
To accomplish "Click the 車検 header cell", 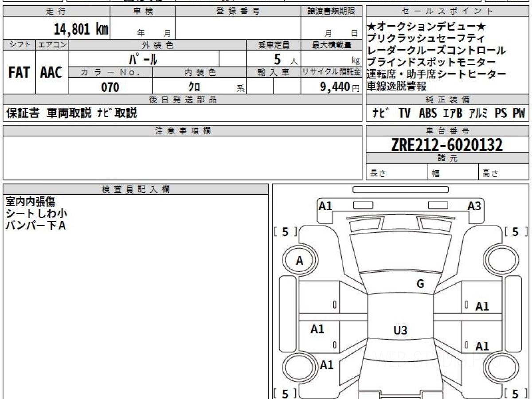I will (143, 12).
